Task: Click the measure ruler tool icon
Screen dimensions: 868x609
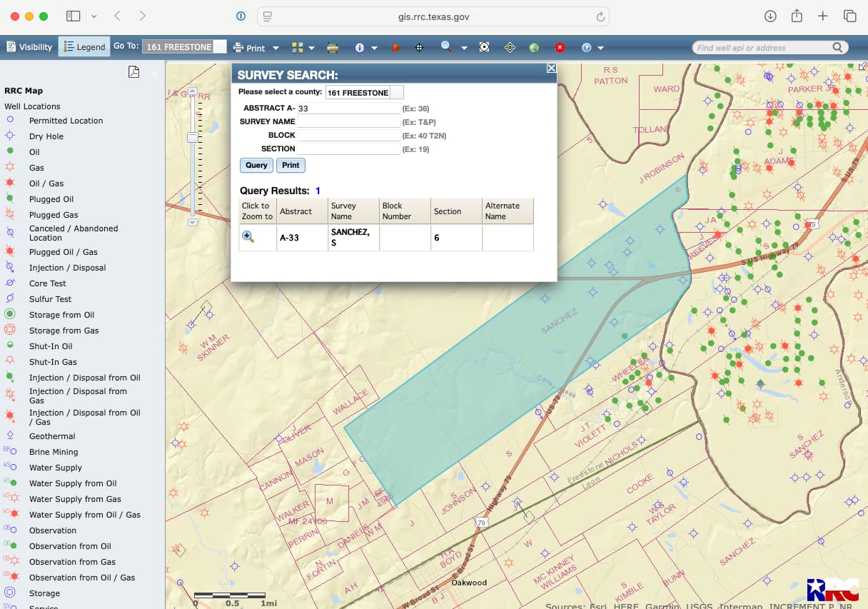Action: (333, 48)
